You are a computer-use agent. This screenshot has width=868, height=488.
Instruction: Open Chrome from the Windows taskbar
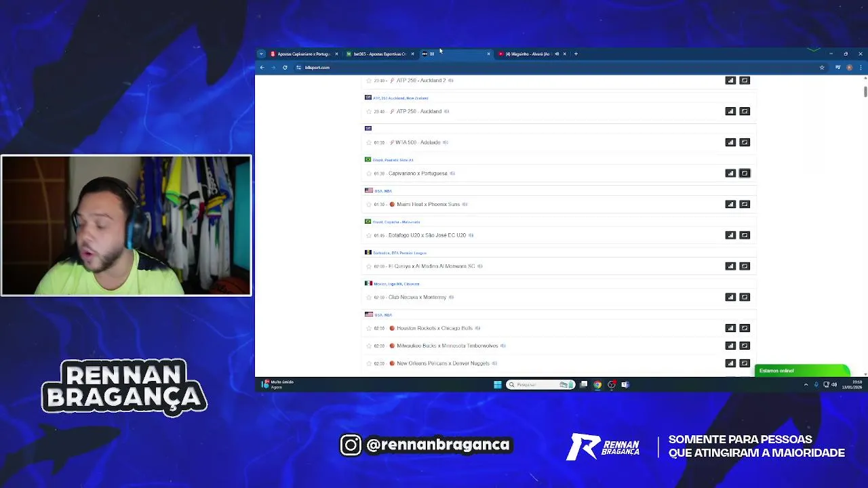coord(597,384)
